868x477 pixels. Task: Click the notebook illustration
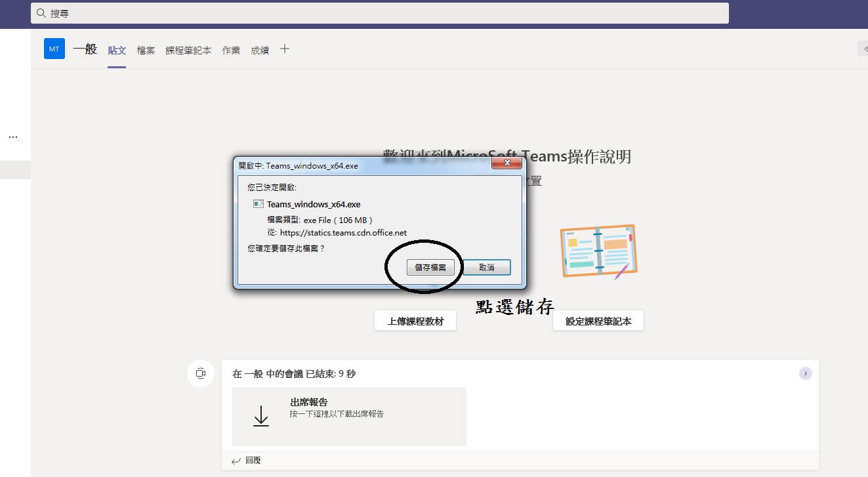tap(598, 251)
